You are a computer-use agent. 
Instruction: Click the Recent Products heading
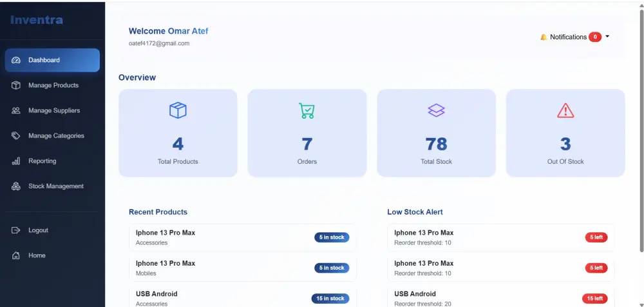(x=158, y=212)
